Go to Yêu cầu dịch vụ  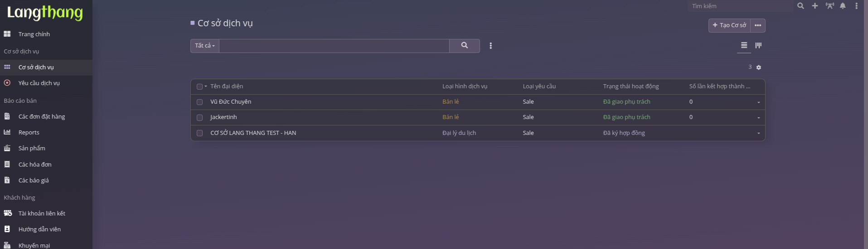tap(39, 83)
